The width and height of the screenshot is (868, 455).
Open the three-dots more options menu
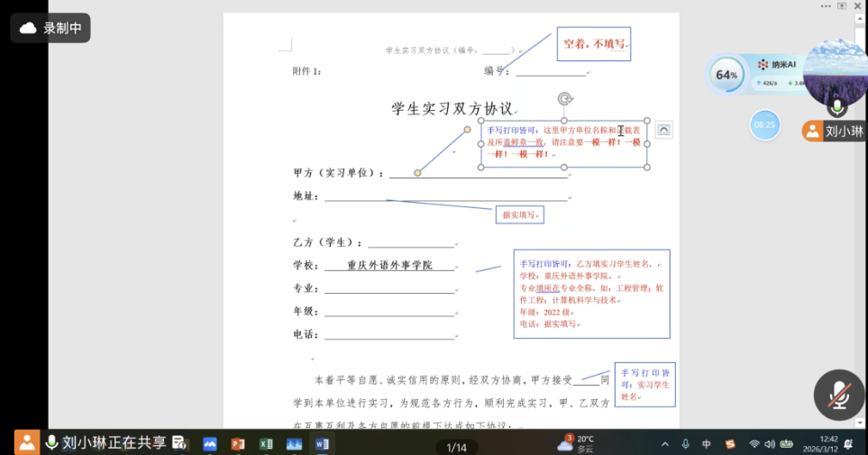[826, 6]
